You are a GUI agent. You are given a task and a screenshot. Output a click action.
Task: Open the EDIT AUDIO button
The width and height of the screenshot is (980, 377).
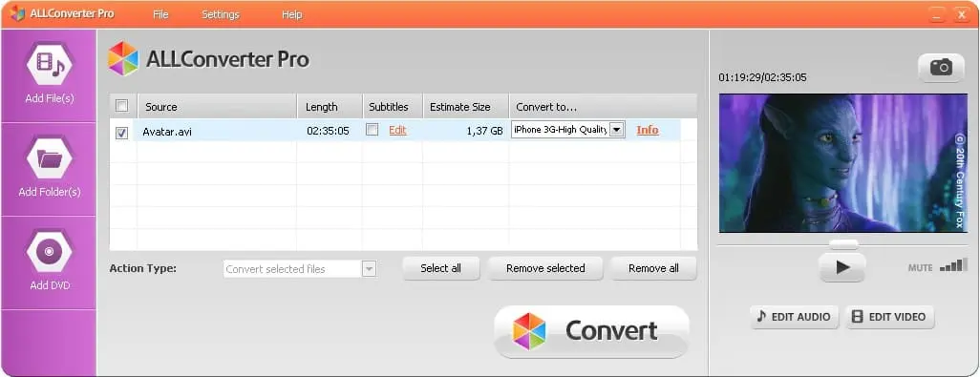pos(794,317)
